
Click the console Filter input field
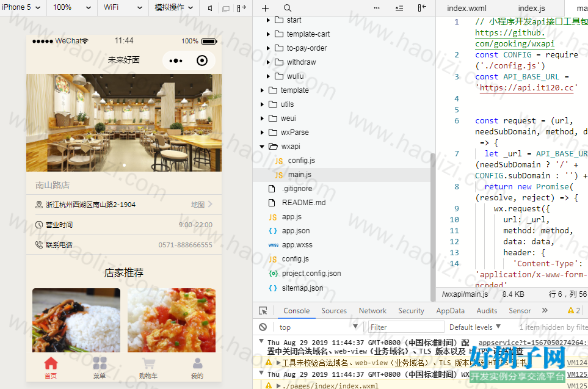[x=406, y=327]
